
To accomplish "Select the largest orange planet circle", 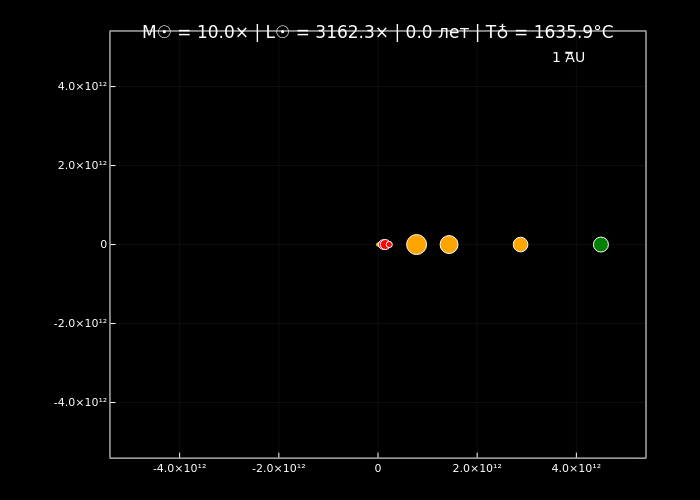I will coord(416,244).
